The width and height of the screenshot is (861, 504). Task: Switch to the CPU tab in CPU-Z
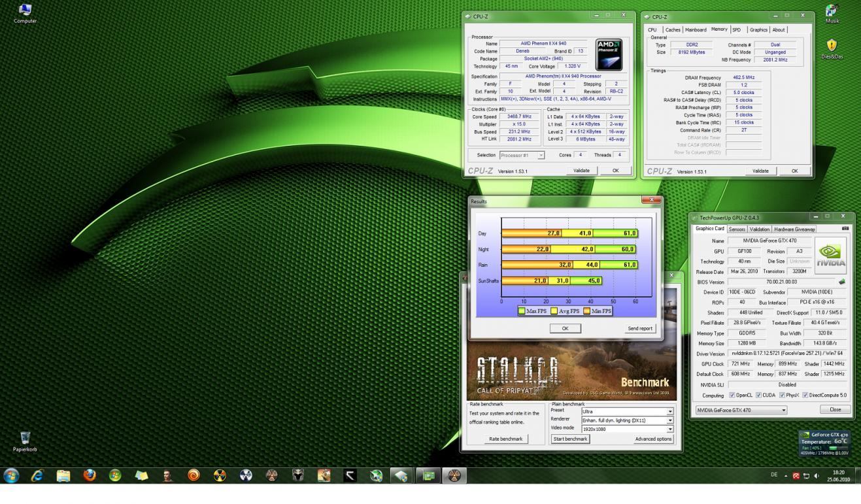pos(652,29)
